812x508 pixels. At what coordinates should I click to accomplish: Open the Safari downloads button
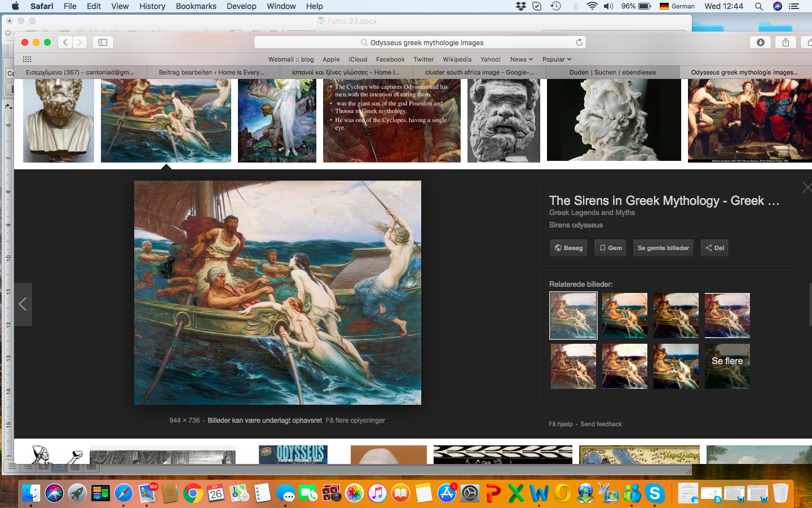pyautogui.click(x=761, y=42)
